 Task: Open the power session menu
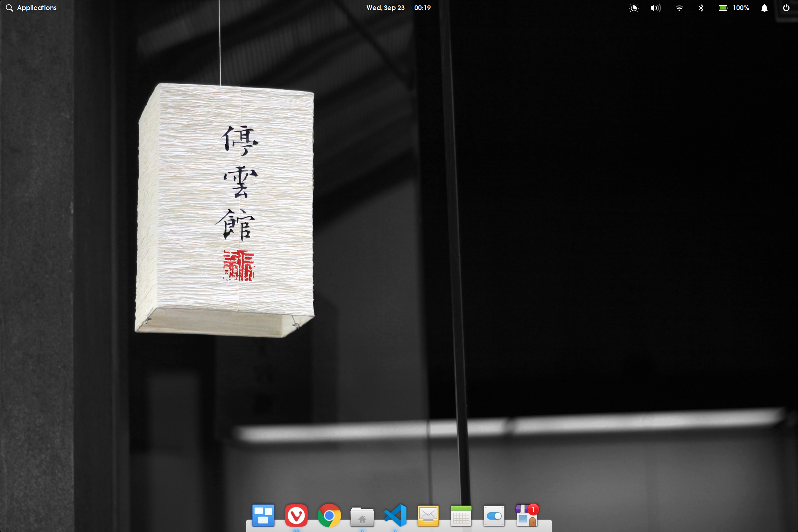tap(786, 8)
